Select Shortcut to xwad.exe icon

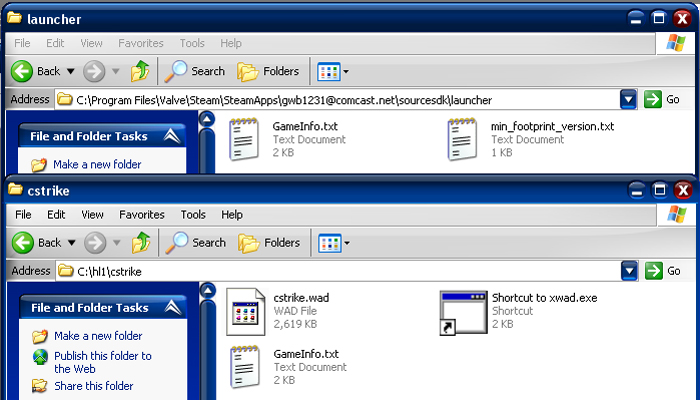pyautogui.click(x=462, y=311)
